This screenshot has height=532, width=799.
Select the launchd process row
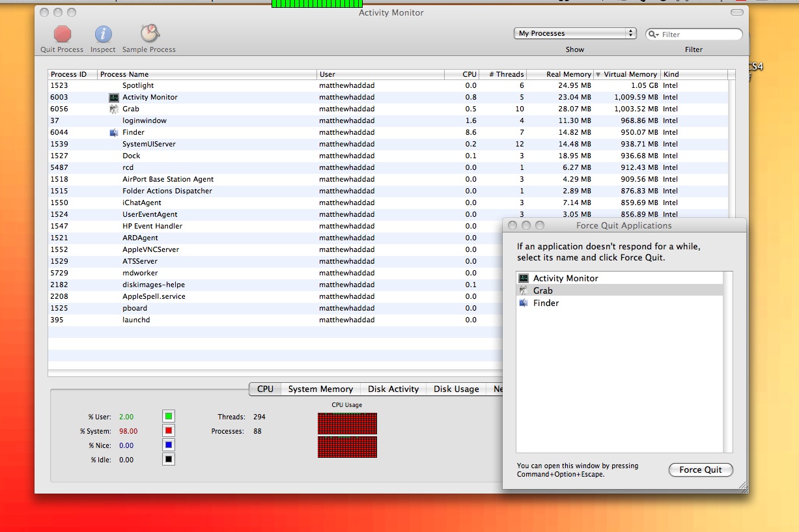(x=275, y=320)
